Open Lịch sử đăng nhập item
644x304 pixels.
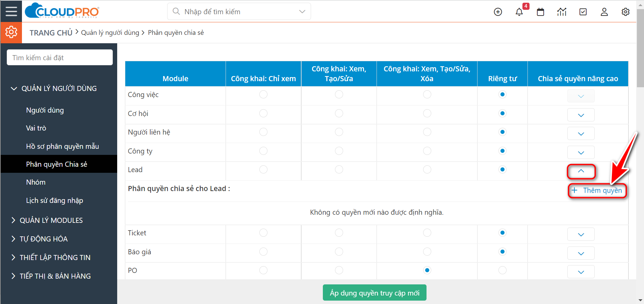click(x=55, y=201)
